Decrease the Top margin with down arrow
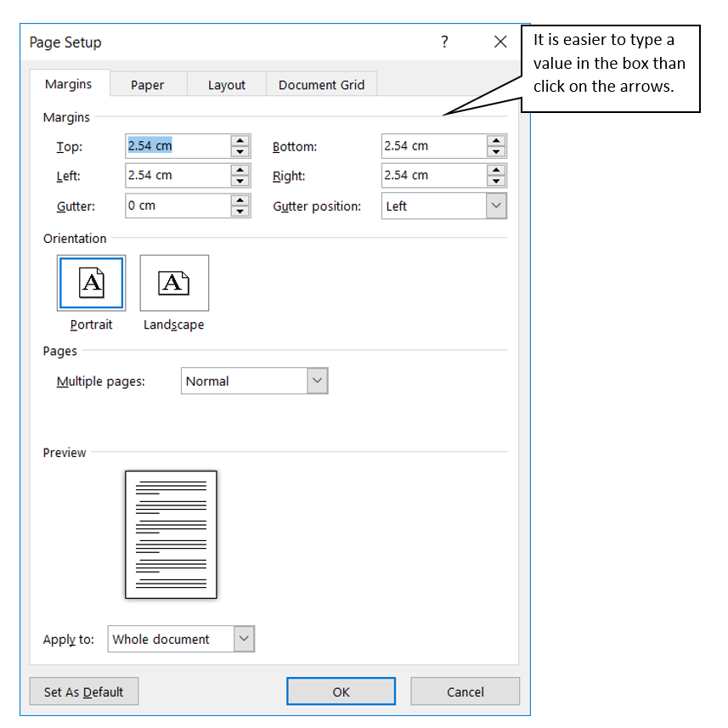This screenshot has width=728, height=728. tap(240, 152)
